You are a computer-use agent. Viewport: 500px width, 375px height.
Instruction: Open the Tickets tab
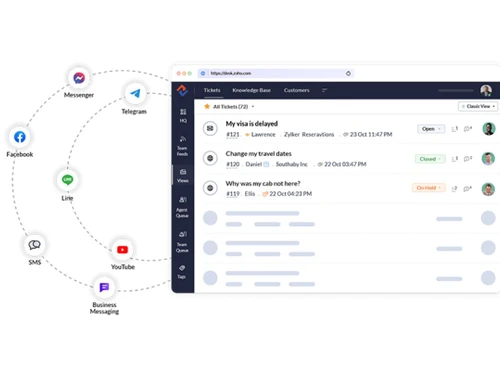[x=212, y=90]
